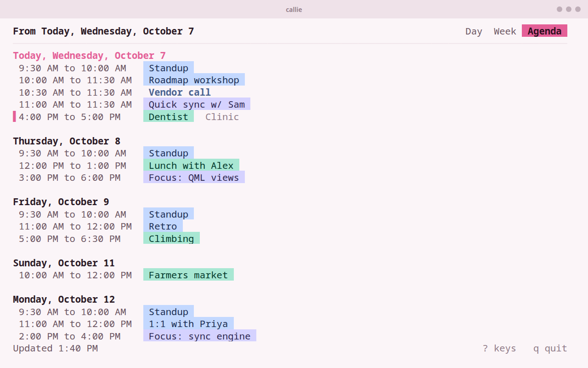Open the Quick sync w/ Sam event
Screen dimensions: 588x368
(197, 104)
